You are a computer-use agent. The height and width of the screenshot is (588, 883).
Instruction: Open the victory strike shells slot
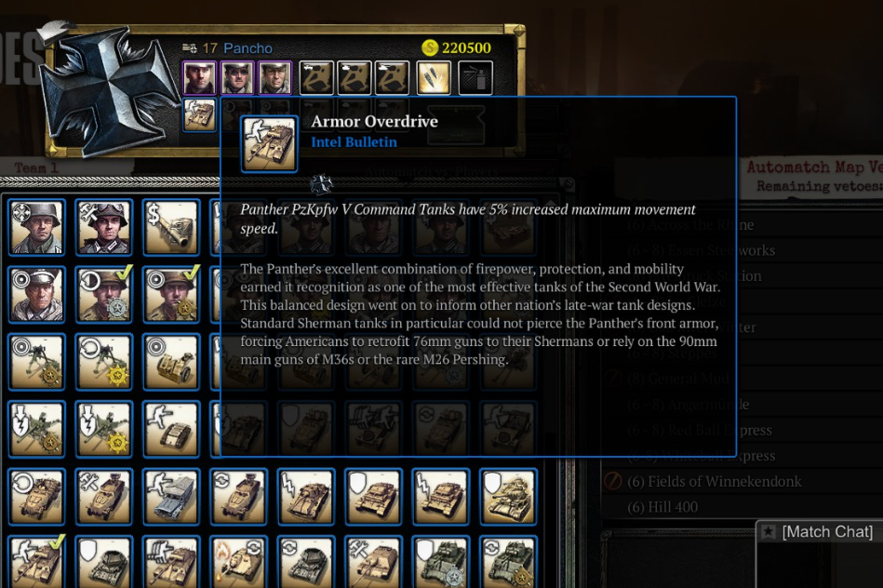(434, 78)
